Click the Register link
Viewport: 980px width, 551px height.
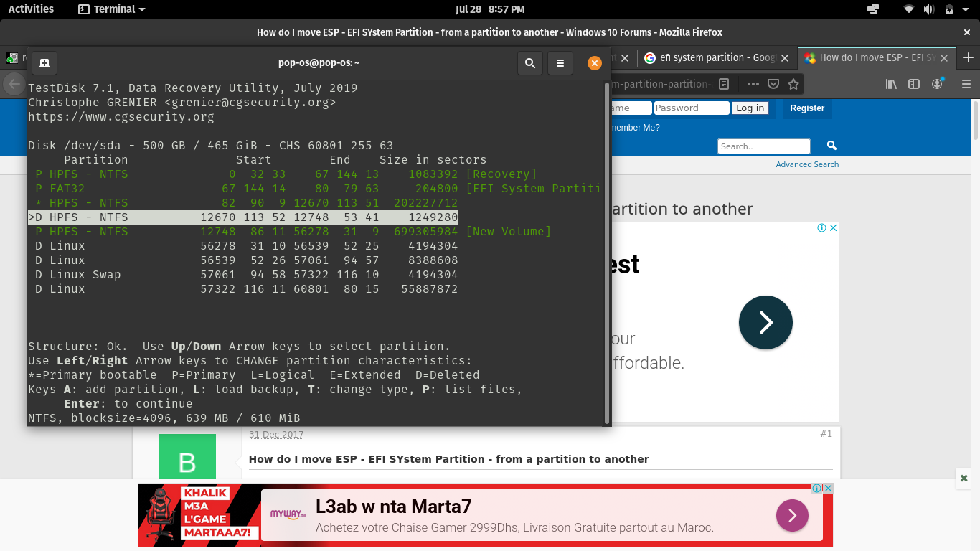[x=807, y=108]
